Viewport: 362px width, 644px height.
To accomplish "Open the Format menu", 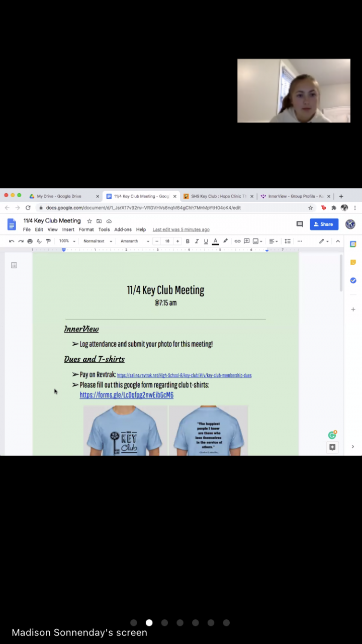I will (x=86, y=229).
